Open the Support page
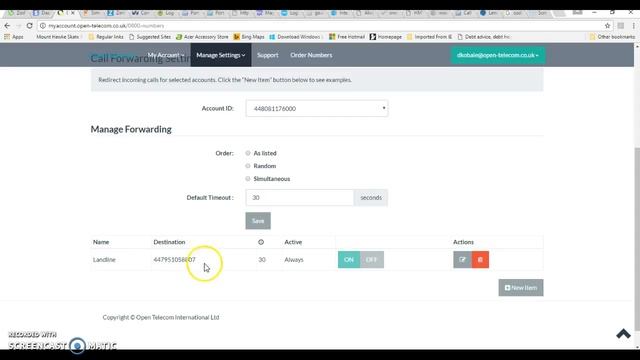 268,55
